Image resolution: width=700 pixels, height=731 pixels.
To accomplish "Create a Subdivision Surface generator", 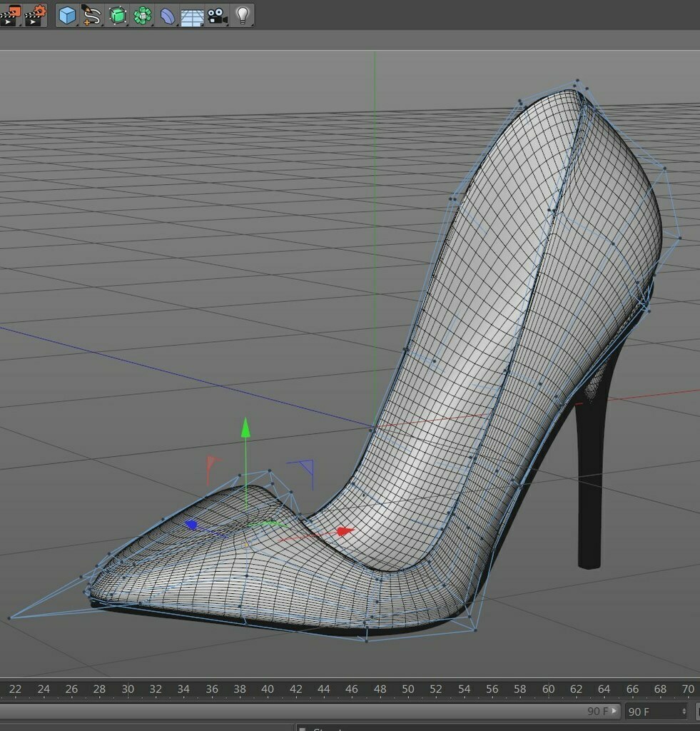I will click(116, 16).
